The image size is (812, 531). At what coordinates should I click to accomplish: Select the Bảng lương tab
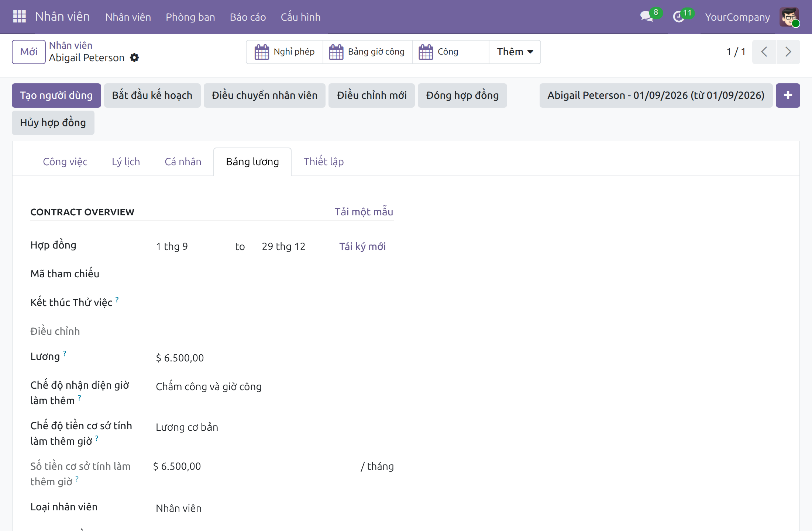(252, 162)
